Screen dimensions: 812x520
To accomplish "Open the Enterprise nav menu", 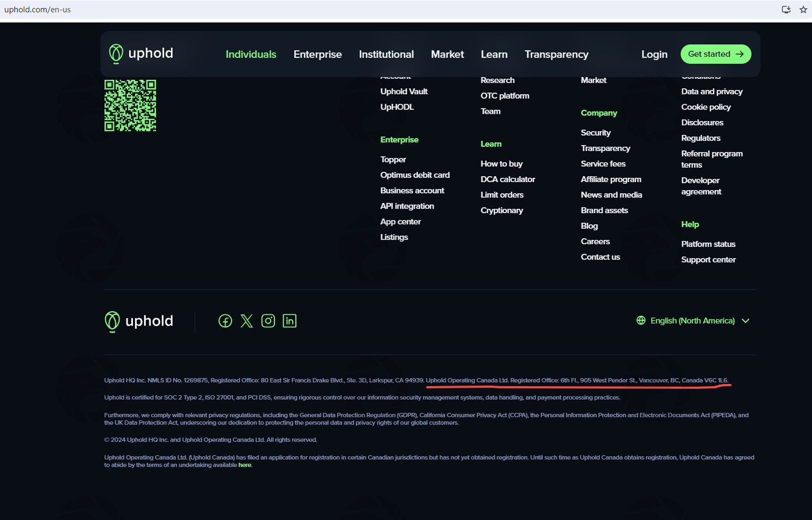I will [318, 54].
